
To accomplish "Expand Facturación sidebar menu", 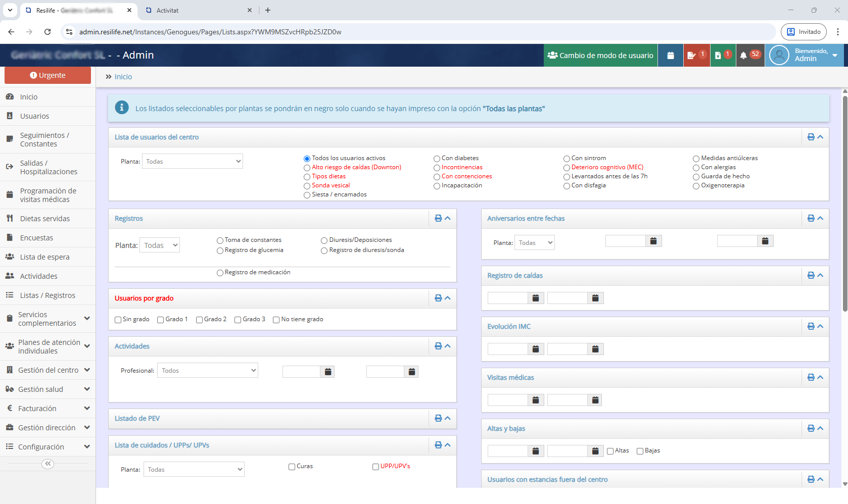I will pyautogui.click(x=48, y=409).
